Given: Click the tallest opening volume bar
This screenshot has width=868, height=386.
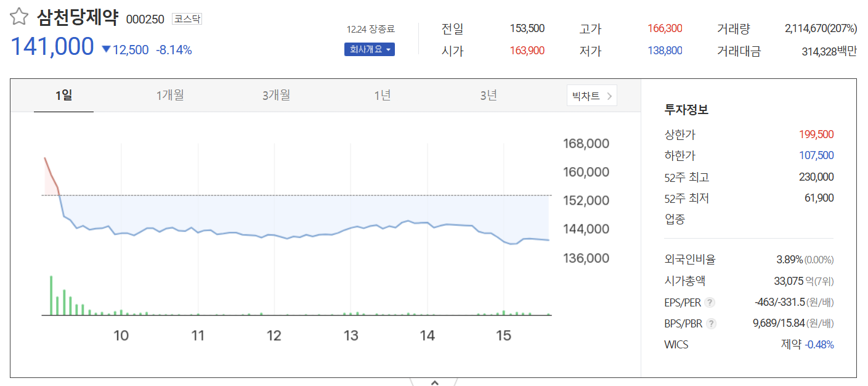Looking at the screenshot, I should [x=51, y=295].
